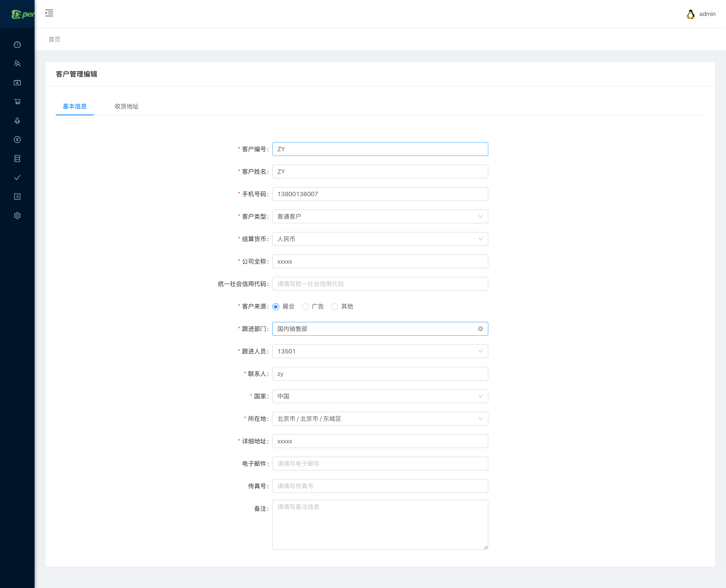
Task: Open the shopping cart sidebar icon
Action: (x=17, y=102)
